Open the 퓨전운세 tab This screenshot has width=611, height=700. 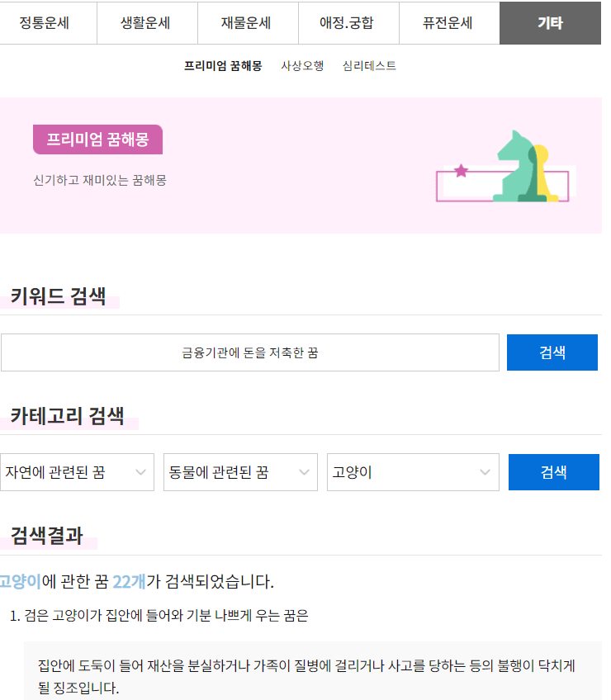tap(449, 24)
